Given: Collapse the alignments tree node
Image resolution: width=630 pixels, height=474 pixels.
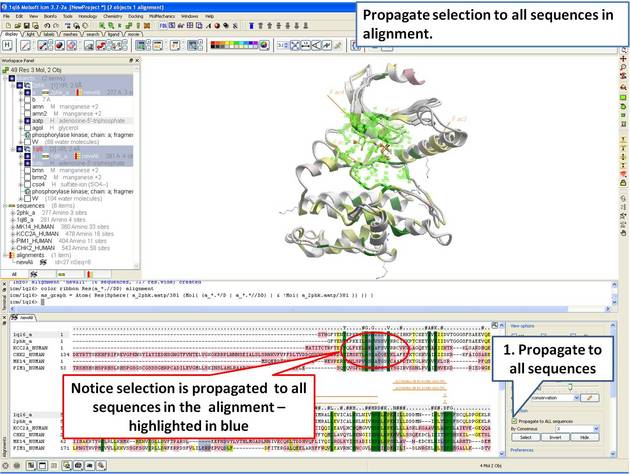Looking at the screenshot, I should pos(5,255).
